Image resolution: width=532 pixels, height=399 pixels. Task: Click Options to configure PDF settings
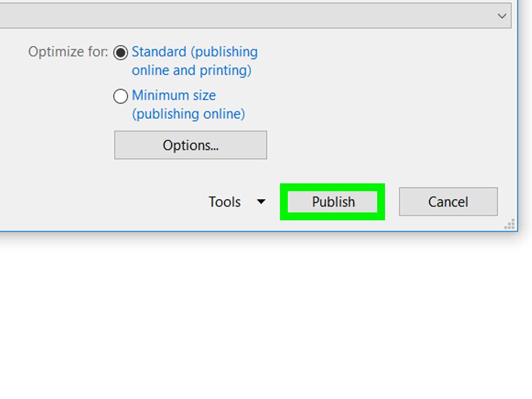point(190,145)
